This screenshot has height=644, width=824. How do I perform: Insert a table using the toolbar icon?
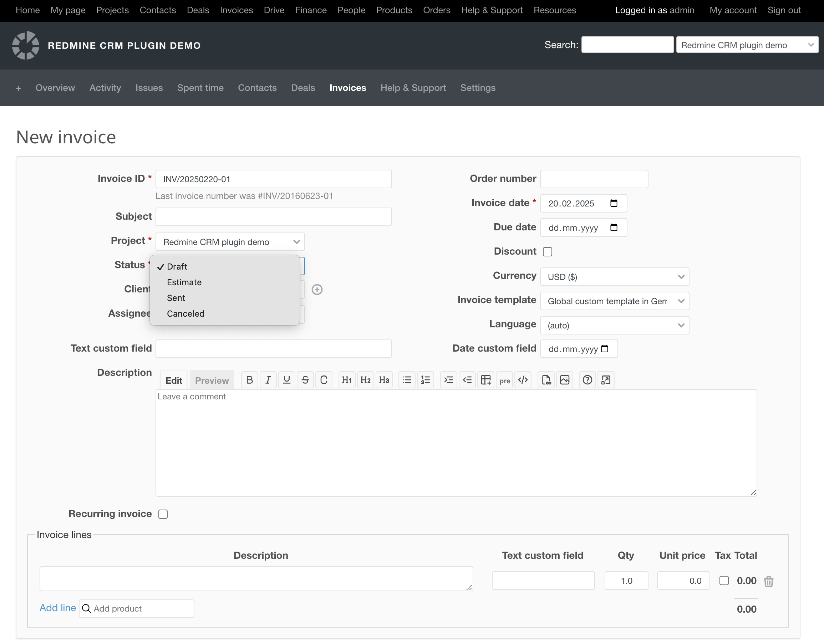coord(485,380)
